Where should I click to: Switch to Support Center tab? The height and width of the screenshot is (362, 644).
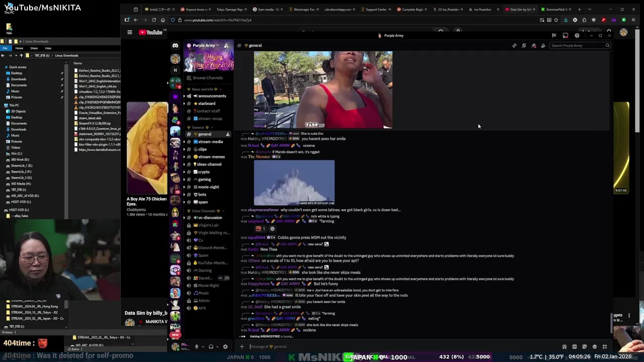click(x=376, y=10)
